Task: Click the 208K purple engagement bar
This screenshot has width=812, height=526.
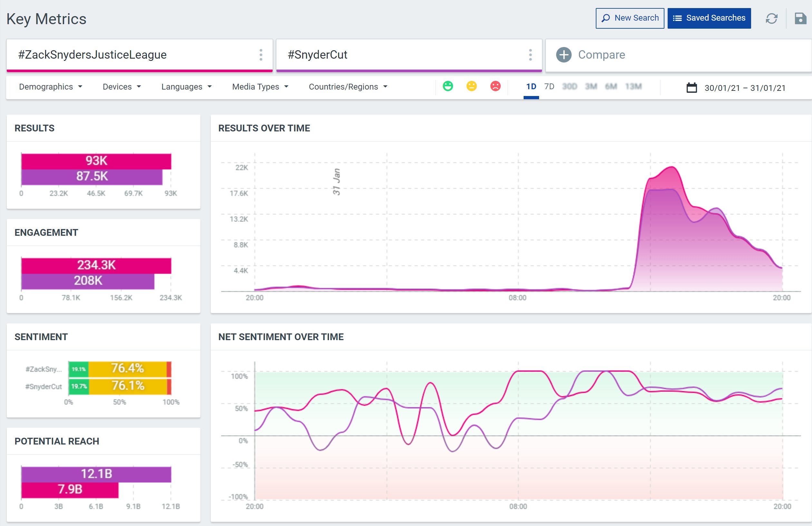Action: pyautogui.click(x=88, y=281)
